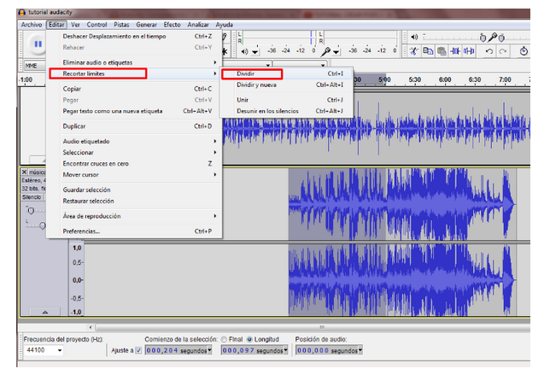
Task: Toggle the Ajuste a checkbox
Action: click(x=138, y=350)
